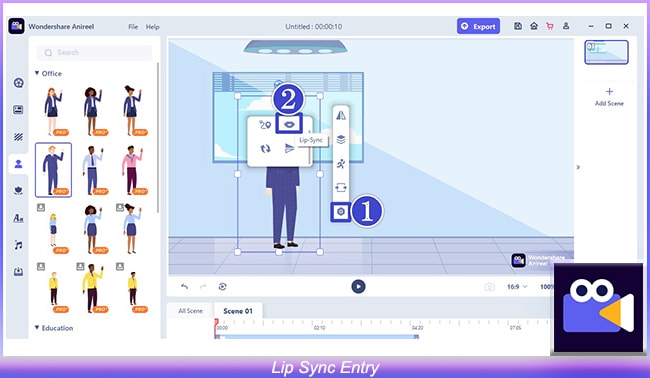
Task: Open the shopping cart icon
Action: pos(550,26)
